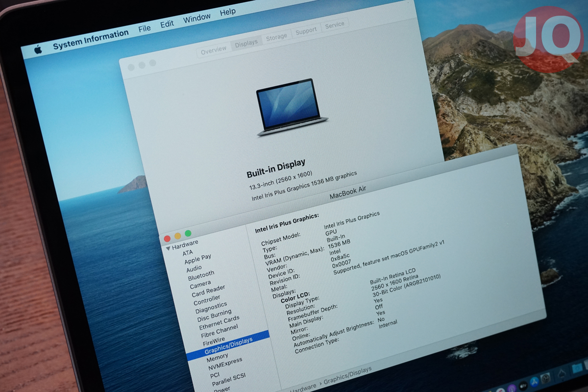Image resolution: width=588 pixels, height=392 pixels.
Task: Click the Built-in Display heading
Action: pyautogui.click(x=275, y=168)
